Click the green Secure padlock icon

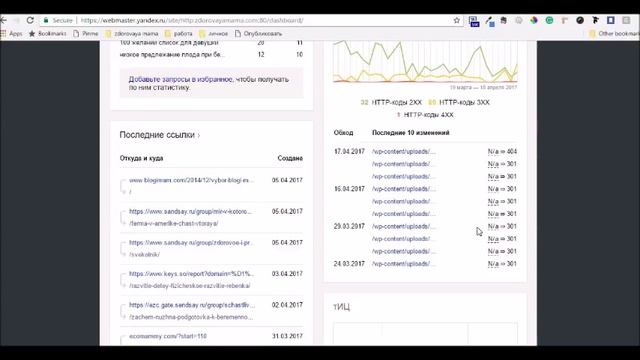tap(46, 20)
